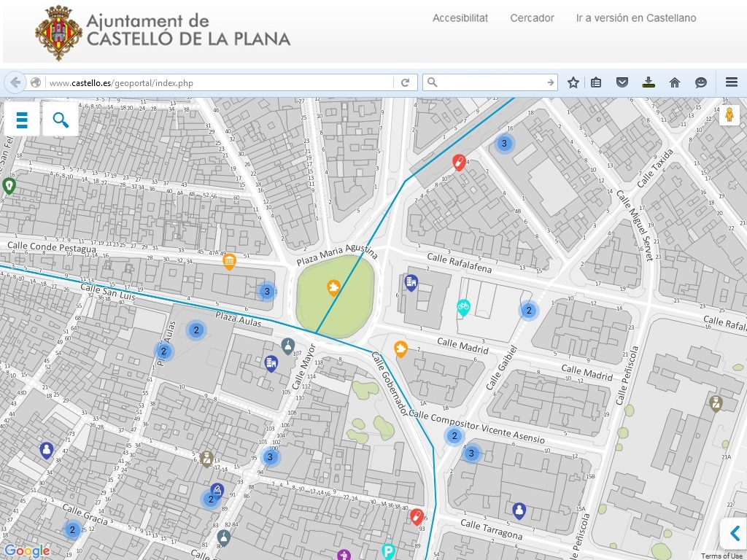
Task: Toggle the Street View pegman figure
Action: [x=729, y=115]
